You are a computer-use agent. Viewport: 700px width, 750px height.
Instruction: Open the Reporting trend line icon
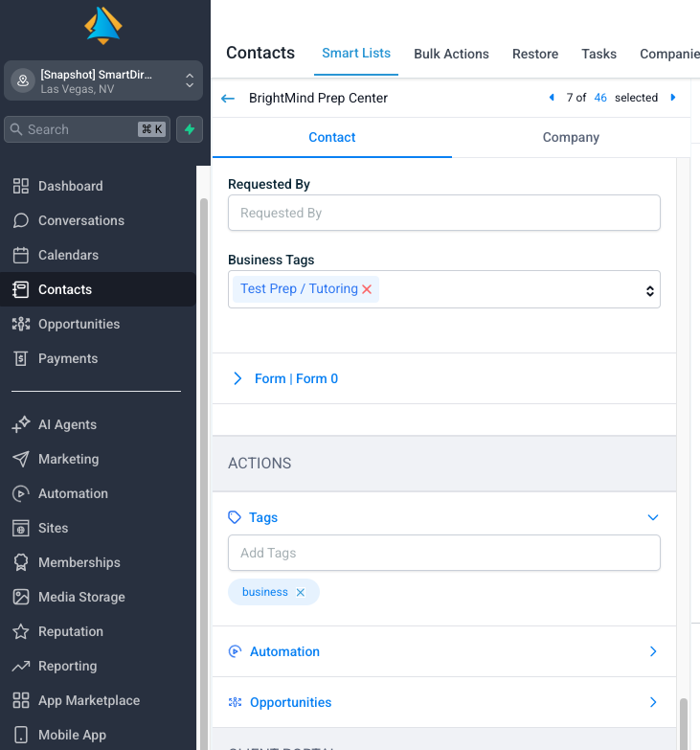[x=20, y=666]
